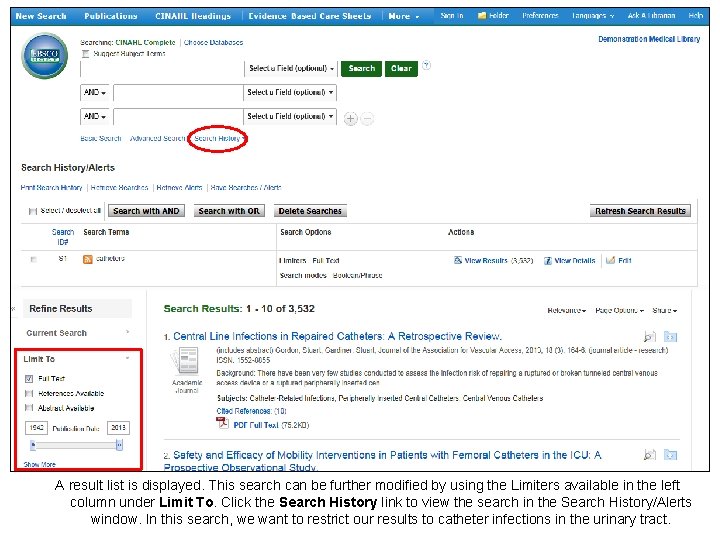Open CINAHL Headings
Image resolution: width=720 pixels, height=540 pixels.
[x=193, y=16]
